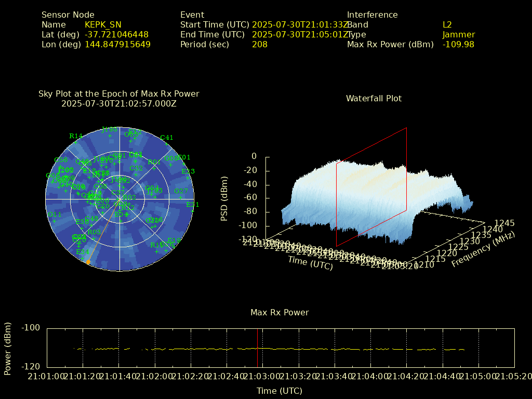Select the E21 satellite at sky plot edge

coord(192,211)
